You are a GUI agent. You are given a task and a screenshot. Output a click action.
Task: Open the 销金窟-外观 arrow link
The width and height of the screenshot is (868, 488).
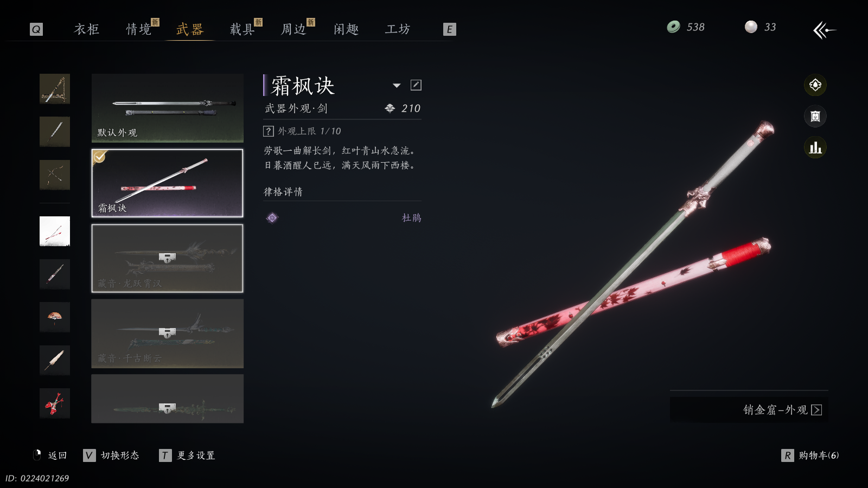[x=816, y=410]
